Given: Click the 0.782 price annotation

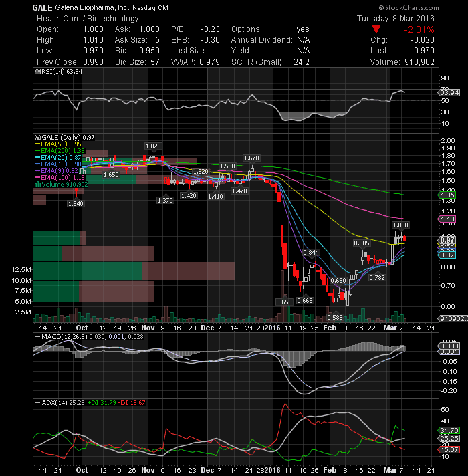Looking at the screenshot, I should pos(377,277).
